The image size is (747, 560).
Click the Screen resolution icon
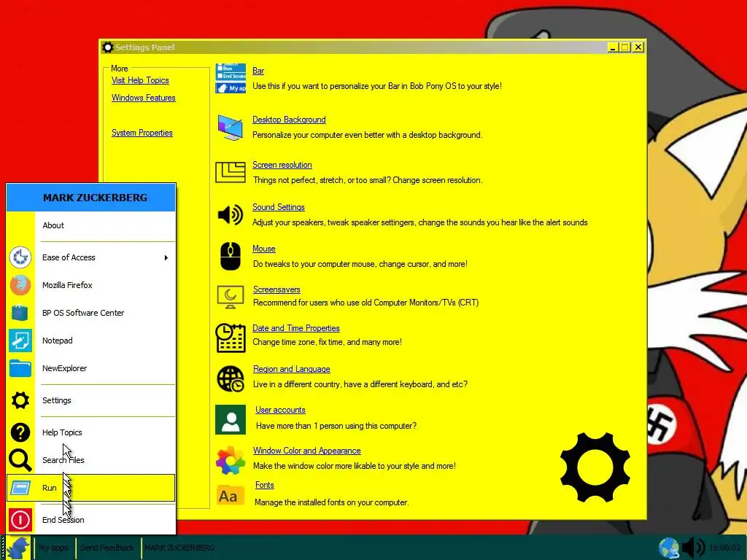(x=231, y=172)
